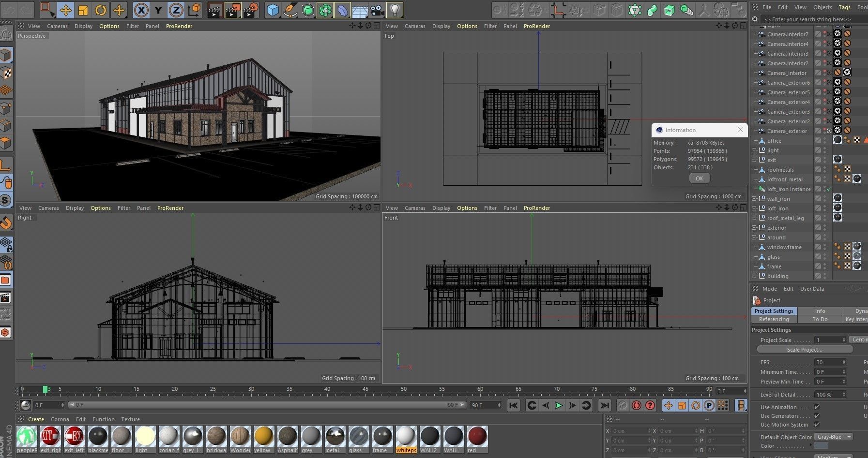
Task: Click the project Color swatch
Action: pos(821,446)
